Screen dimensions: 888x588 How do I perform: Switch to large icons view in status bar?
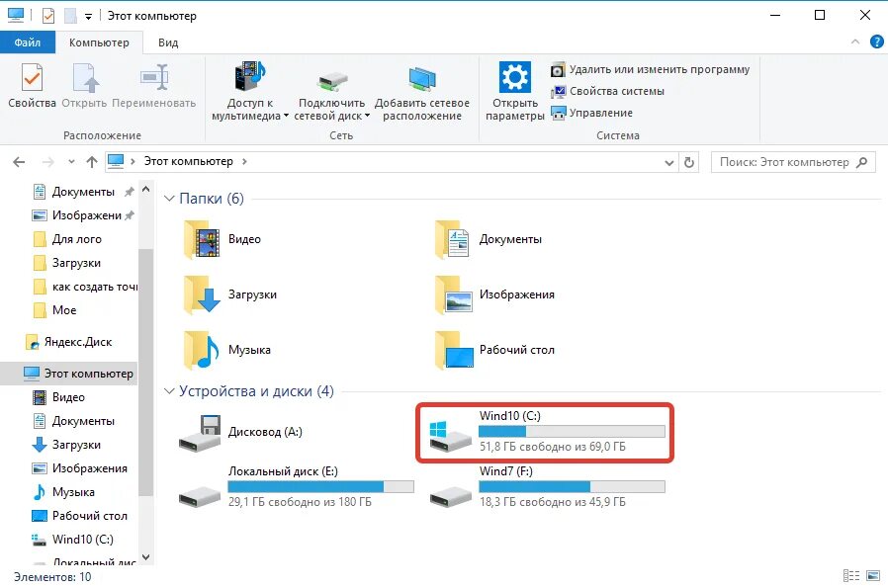(x=873, y=575)
